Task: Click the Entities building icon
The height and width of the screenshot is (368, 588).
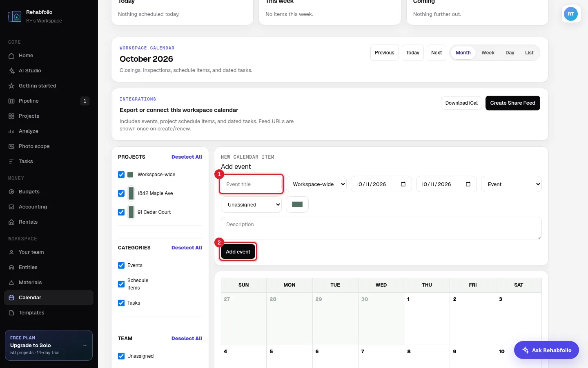Action: [11, 267]
